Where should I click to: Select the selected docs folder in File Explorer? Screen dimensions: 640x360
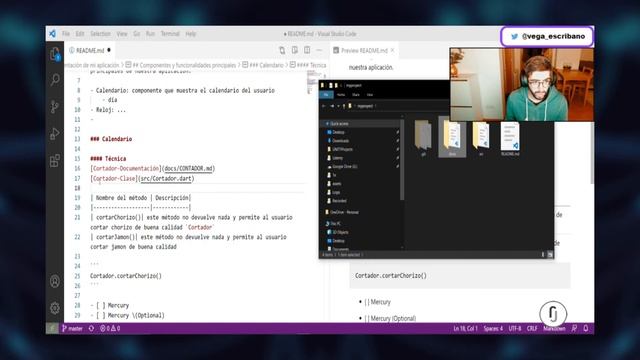pos(452,138)
